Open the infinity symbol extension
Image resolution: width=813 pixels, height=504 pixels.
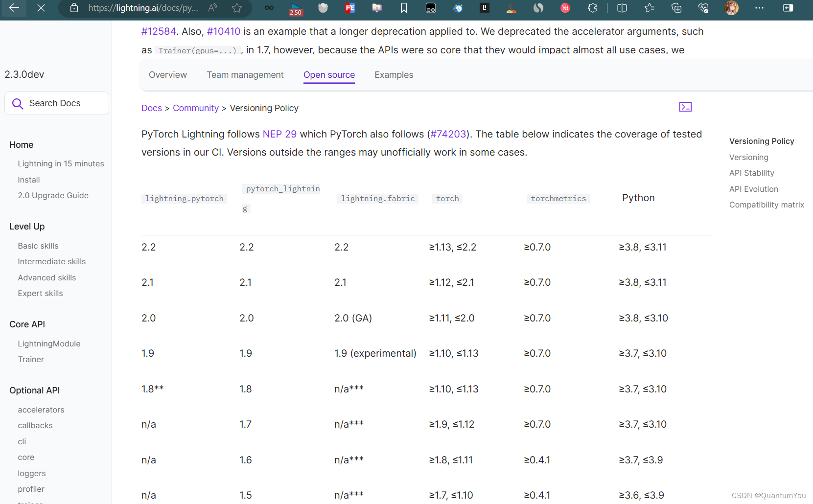(x=269, y=8)
